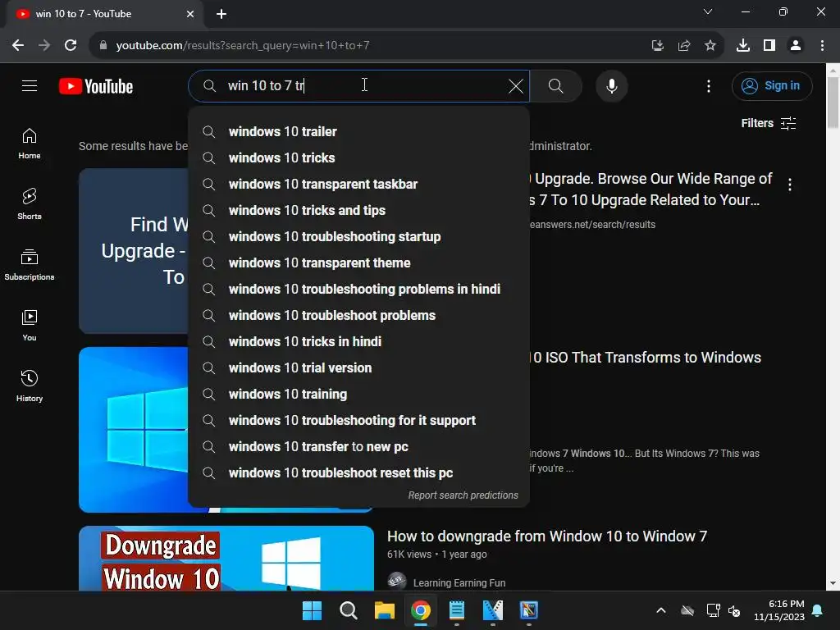Choose windows 10 tricks in hindi
Image resolution: width=840 pixels, height=630 pixels.
pyautogui.click(x=359, y=341)
